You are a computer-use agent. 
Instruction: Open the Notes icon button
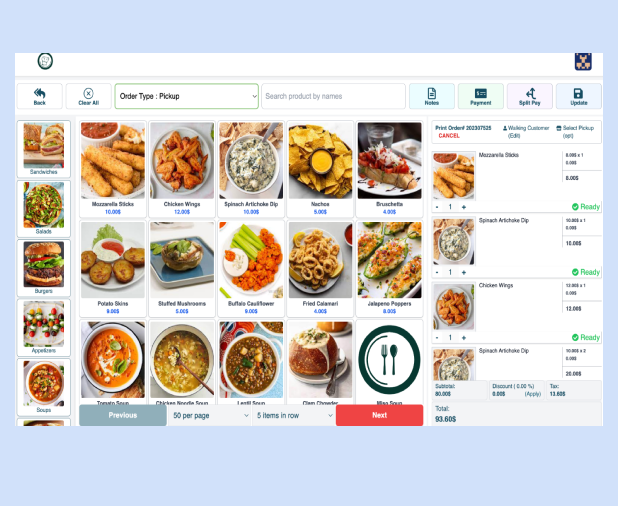(432, 96)
